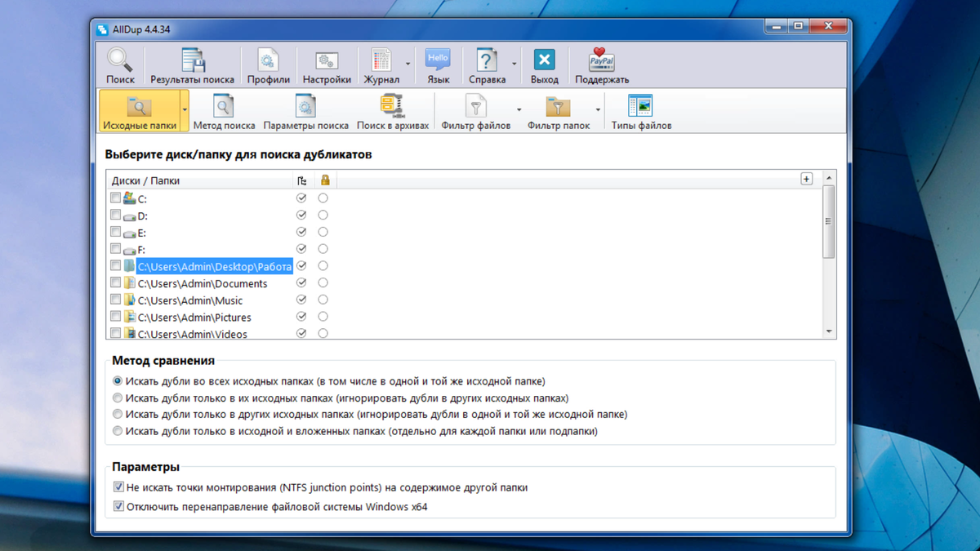
Task: Check the C: drive checkbox
Action: [115, 198]
